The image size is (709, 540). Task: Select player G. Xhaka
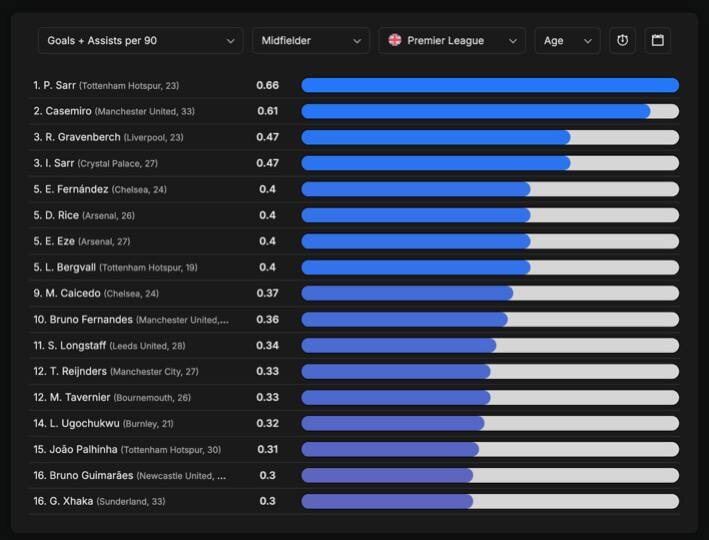tap(99, 501)
